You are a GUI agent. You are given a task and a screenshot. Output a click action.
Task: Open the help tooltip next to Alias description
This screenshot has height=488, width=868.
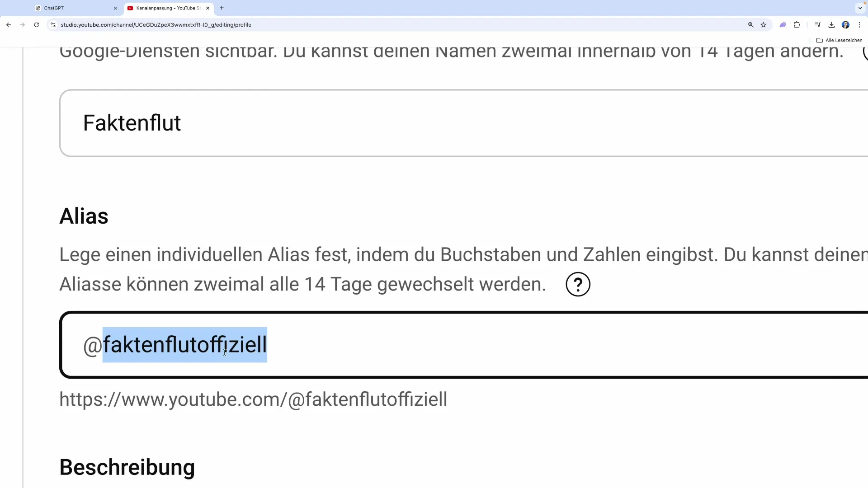tap(578, 284)
